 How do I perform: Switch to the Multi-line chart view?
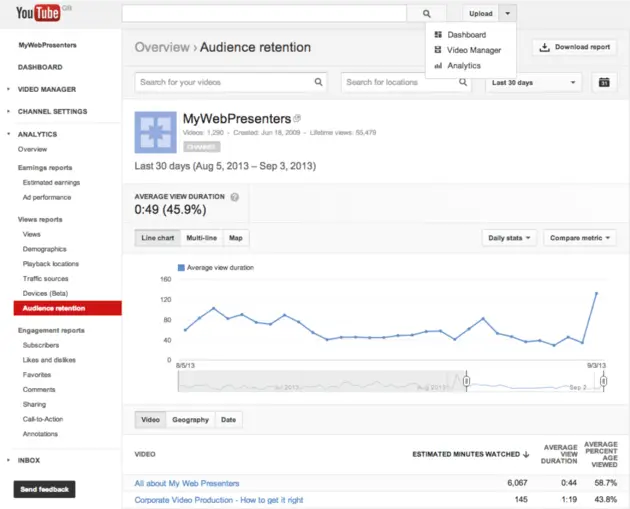(202, 238)
